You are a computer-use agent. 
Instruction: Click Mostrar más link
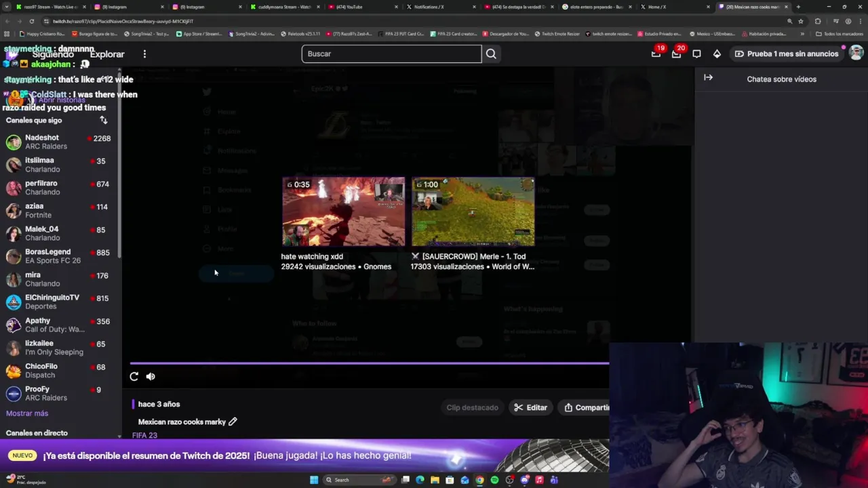(27, 413)
